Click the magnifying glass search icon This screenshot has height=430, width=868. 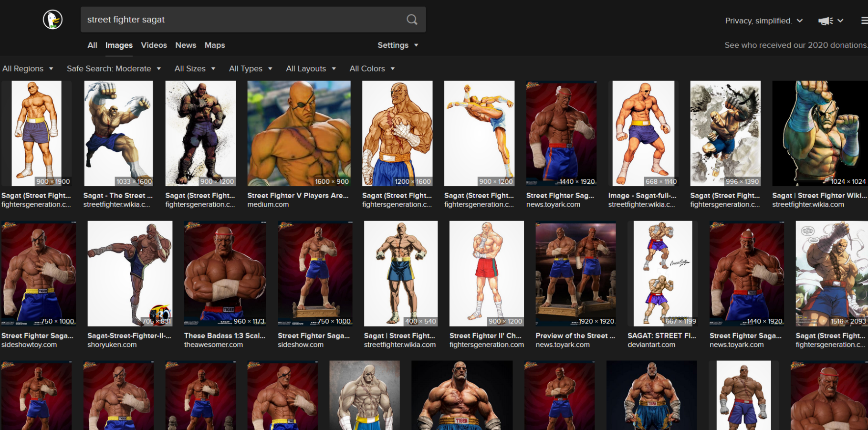pos(412,20)
